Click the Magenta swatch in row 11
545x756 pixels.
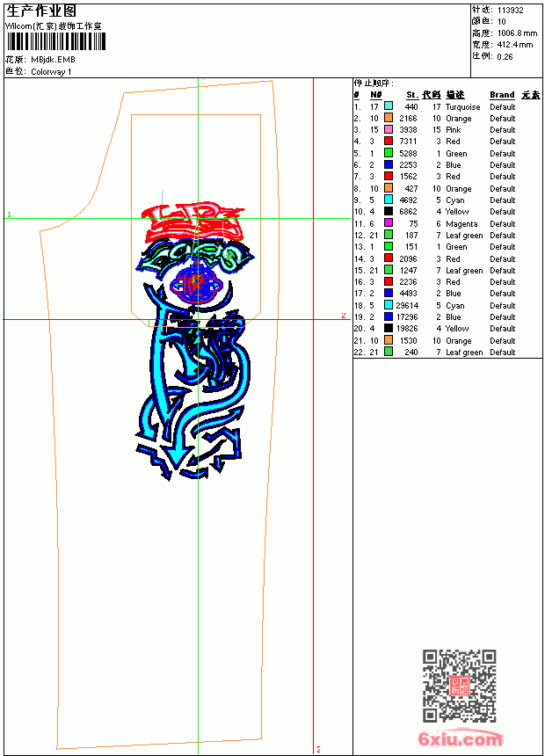[389, 223]
